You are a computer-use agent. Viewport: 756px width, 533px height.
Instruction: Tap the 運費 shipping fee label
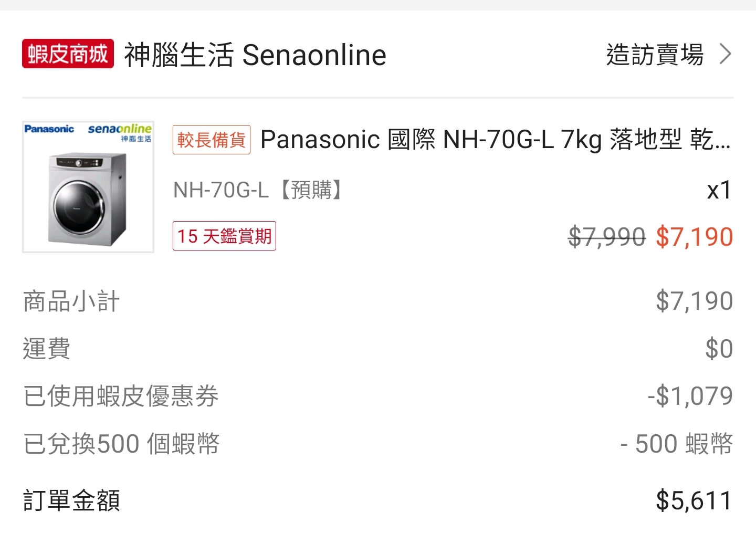[x=47, y=349]
